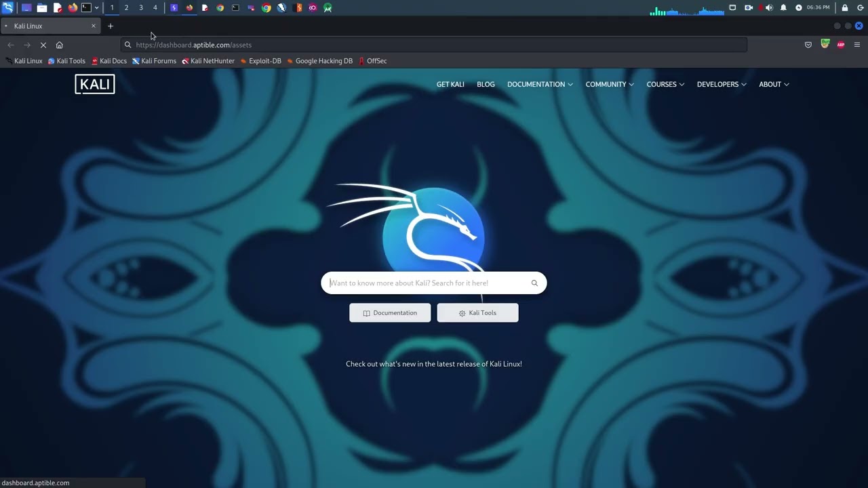Open GET KALI nav link
The height and width of the screenshot is (488, 868).
coord(450,84)
